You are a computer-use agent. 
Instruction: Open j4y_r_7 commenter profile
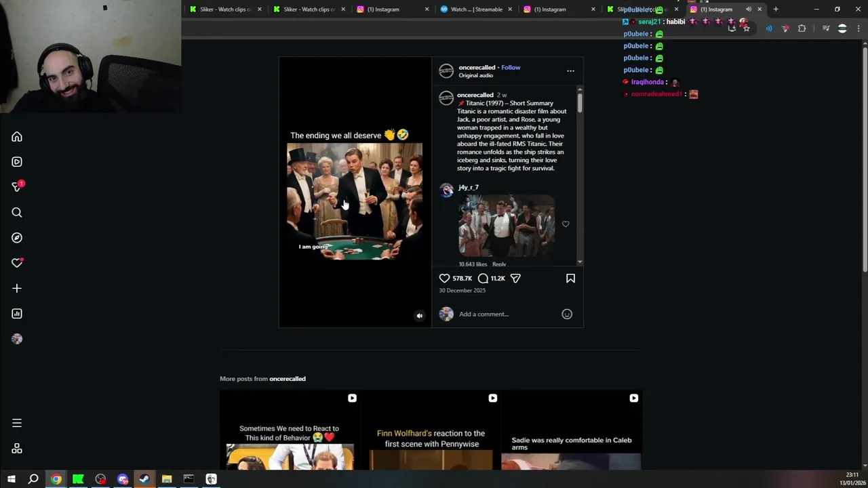[469, 187]
